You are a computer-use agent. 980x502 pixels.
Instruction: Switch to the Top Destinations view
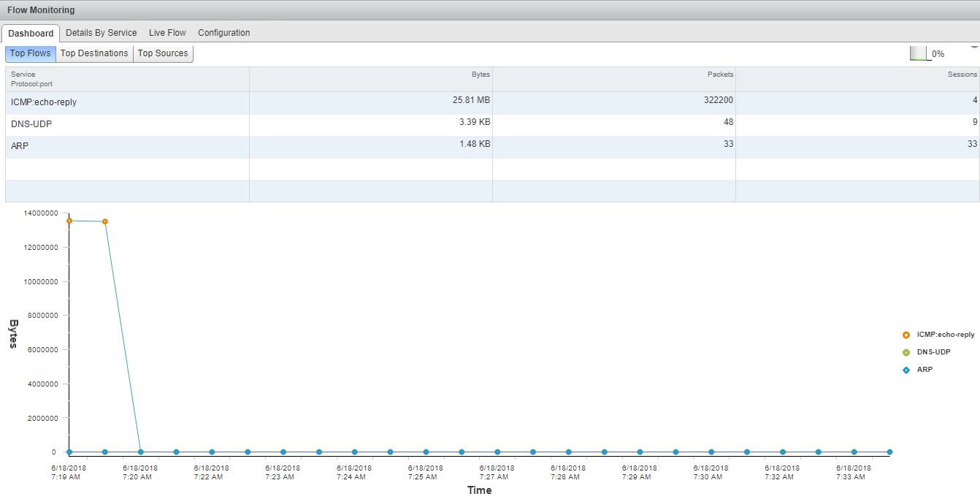coord(94,53)
